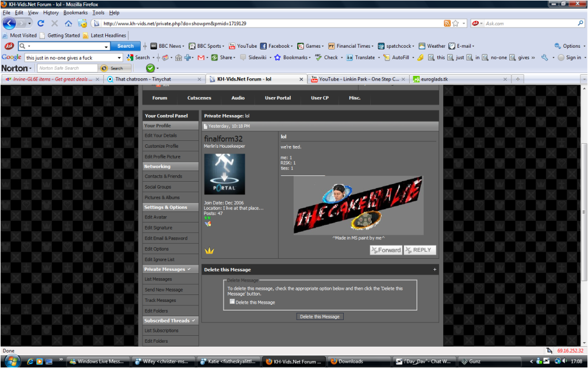Collapse the Subscribed Threads sidebar section
This screenshot has height=368, width=588.
194,320
